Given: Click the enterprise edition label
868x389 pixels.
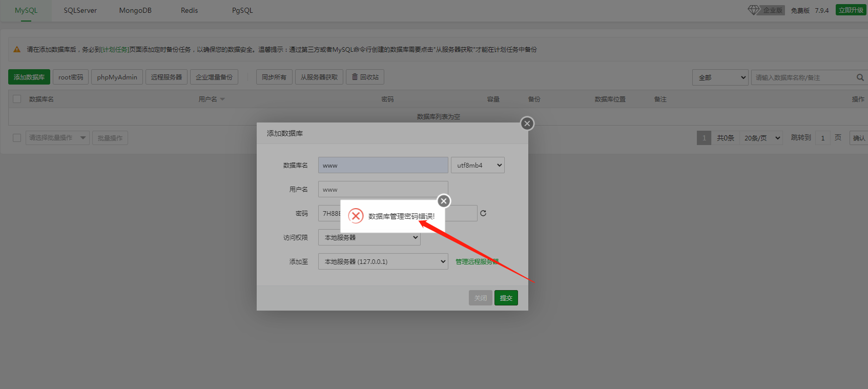Looking at the screenshot, I should (x=773, y=10).
